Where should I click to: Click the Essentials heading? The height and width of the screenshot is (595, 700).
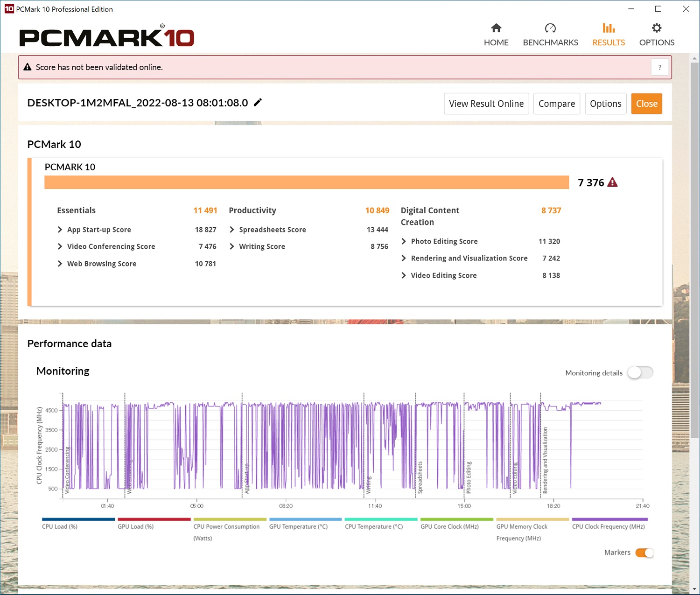tap(76, 210)
